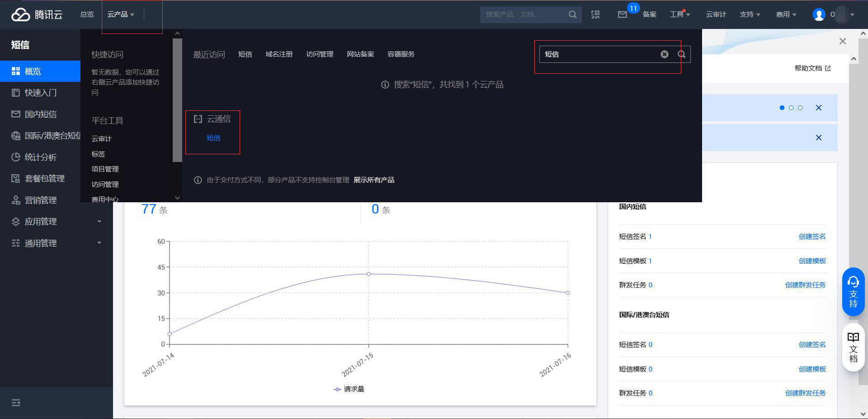Image resolution: width=868 pixels, height=419 pixels.
Task: Open recently visited 网站备案
Action: point(360,54)
